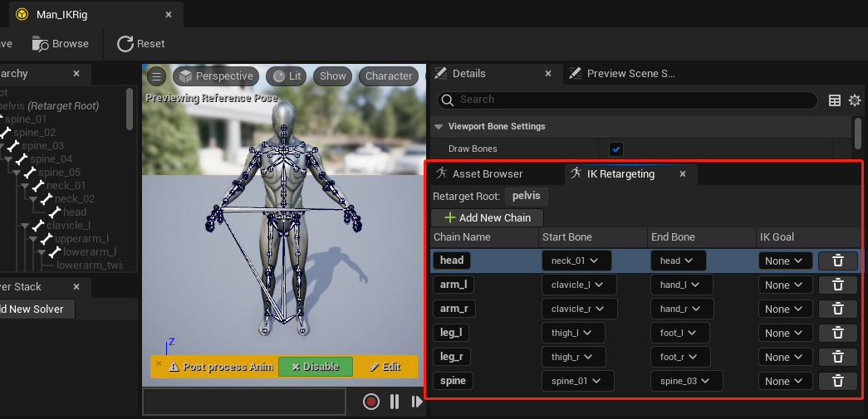Dismiss the post process warning with X

click(159, 363)
